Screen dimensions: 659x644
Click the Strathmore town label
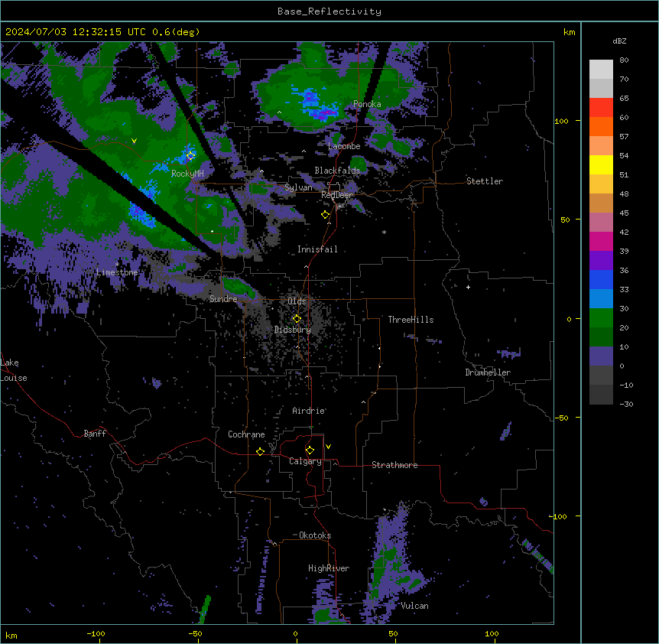point(394,465)
